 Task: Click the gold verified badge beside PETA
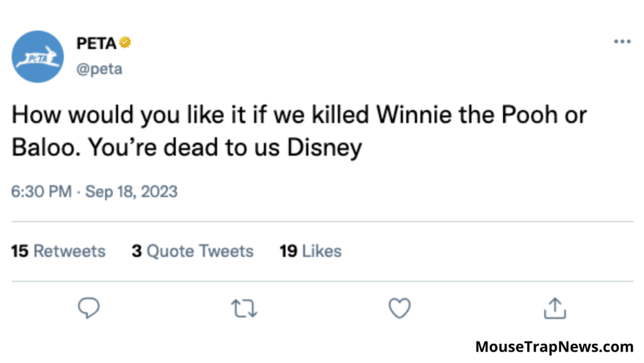(x=125, y=43)
